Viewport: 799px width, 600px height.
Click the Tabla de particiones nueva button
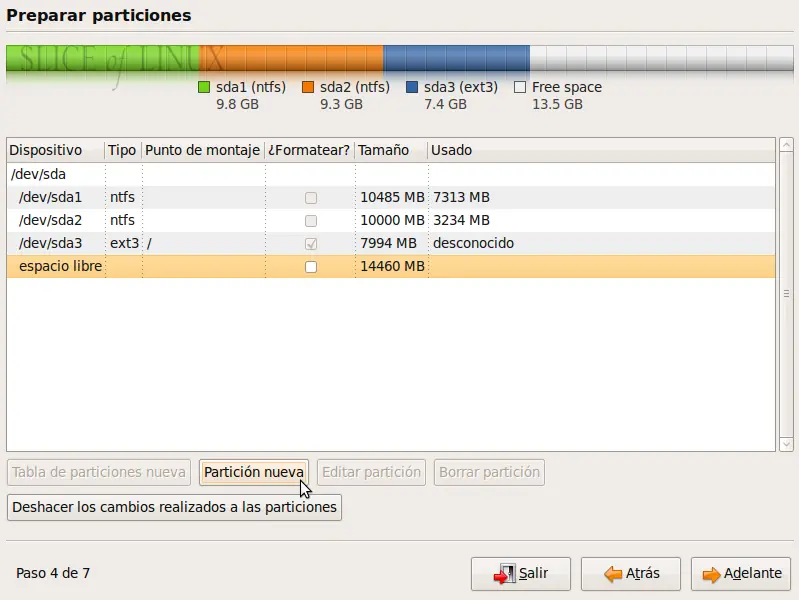99,472
